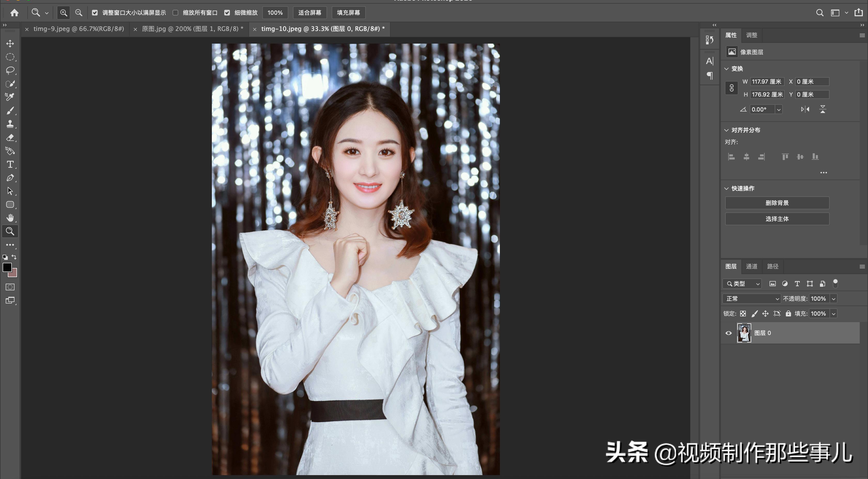Screen dimensions: 868x479
Task: Open the layer opacity dropdown arrow
Action: tap(834, 299)
